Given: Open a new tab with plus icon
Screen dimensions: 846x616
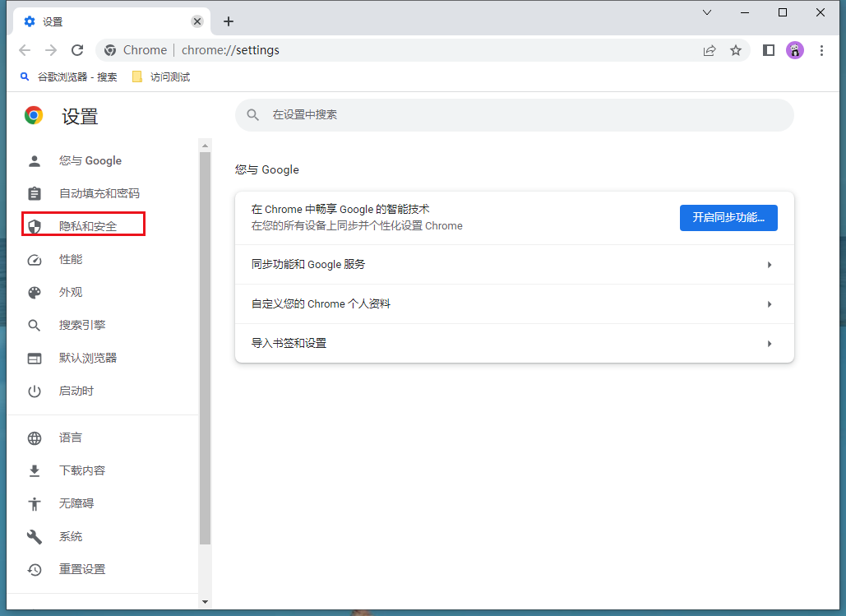Looking at the screenshot, I should click(x=229, y=21).
